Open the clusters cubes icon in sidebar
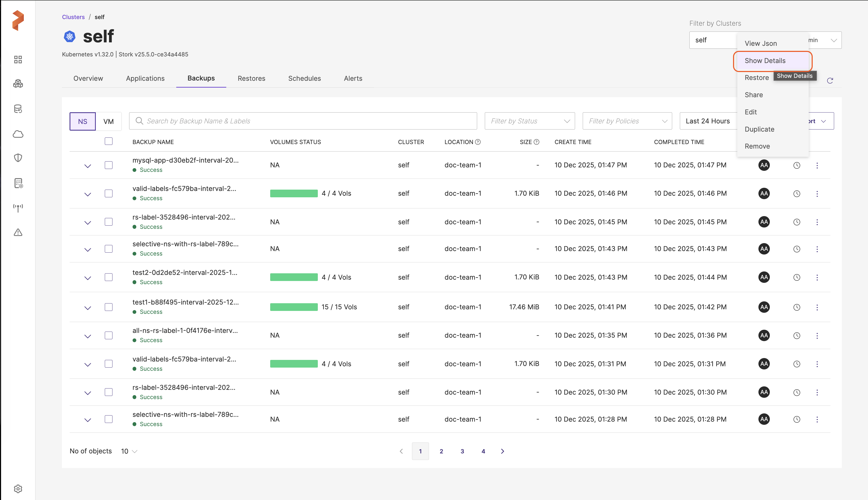This screenshot has height=500, width=868. (x=18, y=83)
